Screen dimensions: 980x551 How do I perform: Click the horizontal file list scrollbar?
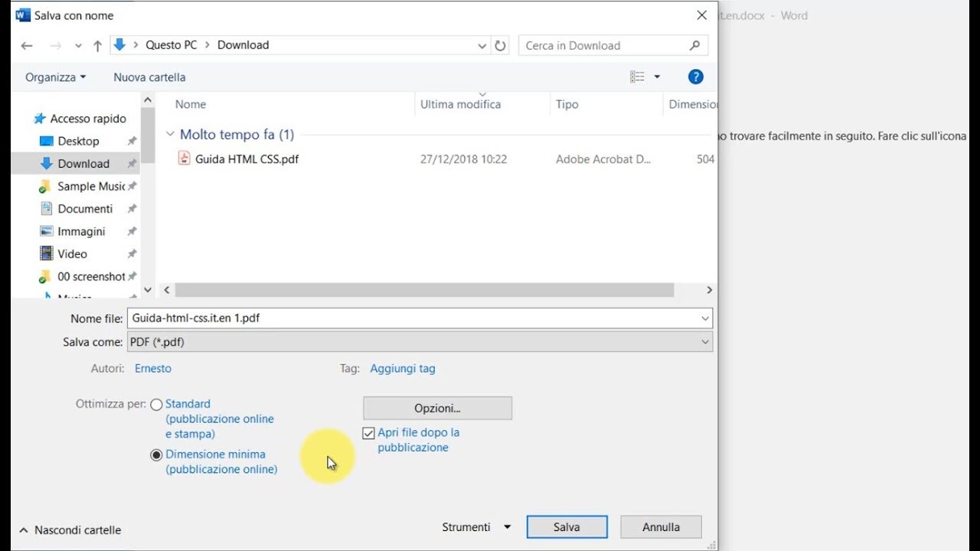pos(424,290)
